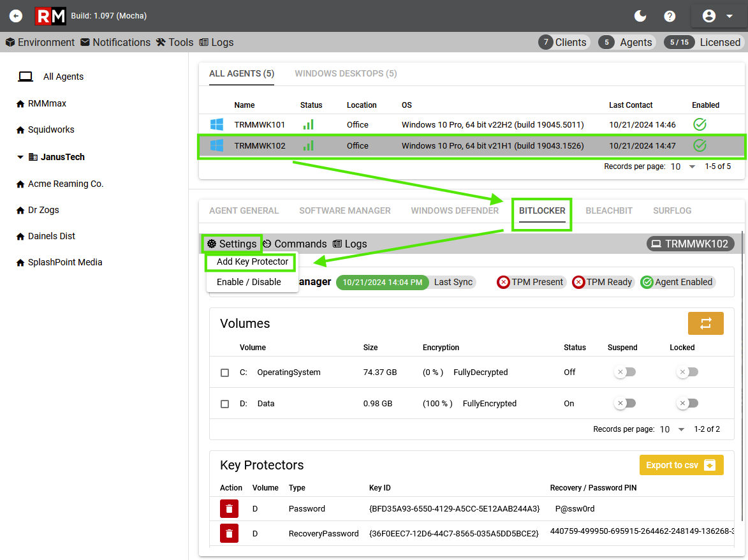This screenshot has height=560, width=748.
Task: Switch to the Windows Desktops tab
Action: click(346, 74)
